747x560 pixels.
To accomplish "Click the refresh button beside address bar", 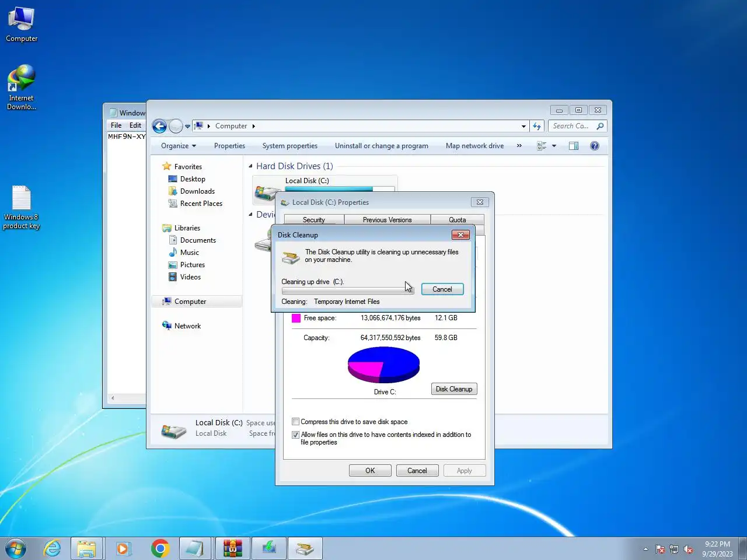I will point(537,126).
